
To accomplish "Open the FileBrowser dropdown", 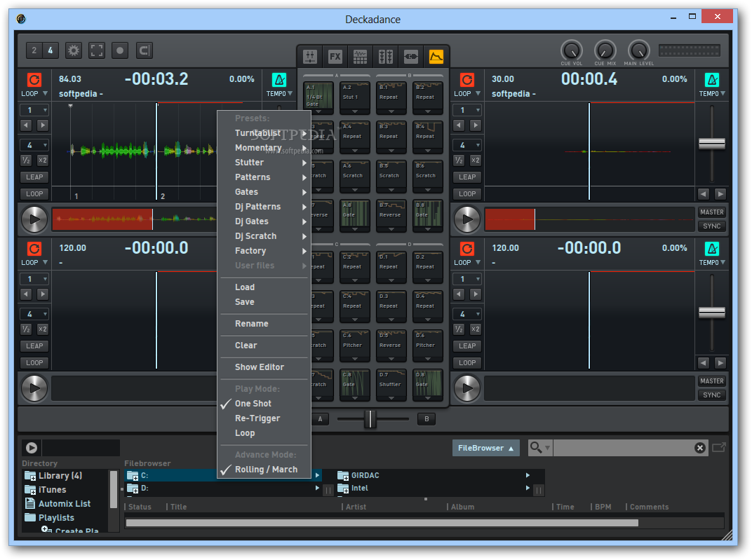I will (x=485, y=448).
